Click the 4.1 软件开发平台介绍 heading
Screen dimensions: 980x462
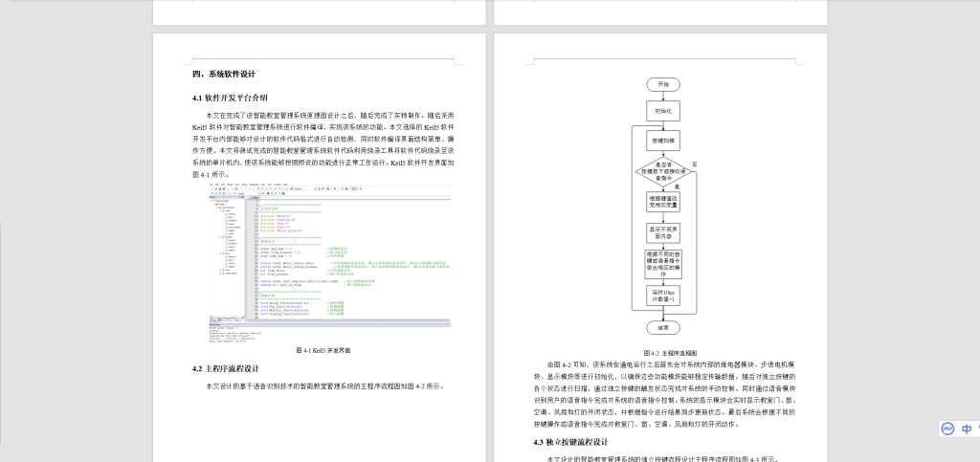230,98
